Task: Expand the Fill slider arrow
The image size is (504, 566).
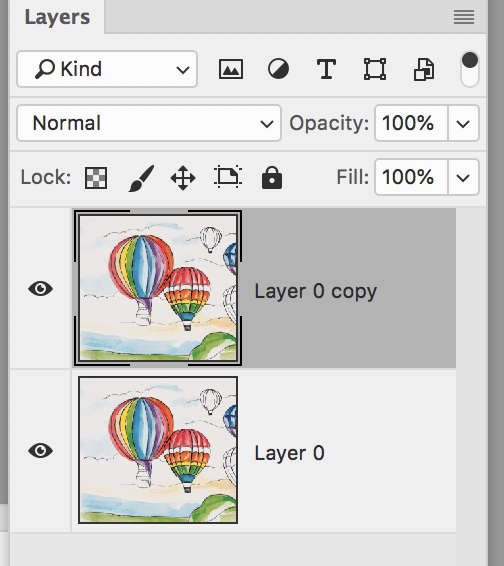Action: click(463, 178)
